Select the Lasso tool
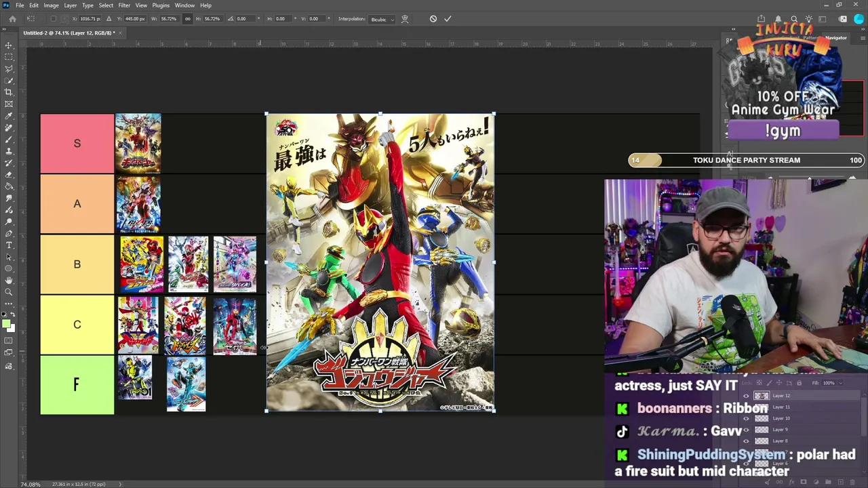Image resolution: width=868 pixels, height=488 pixels. pos(9,68)
